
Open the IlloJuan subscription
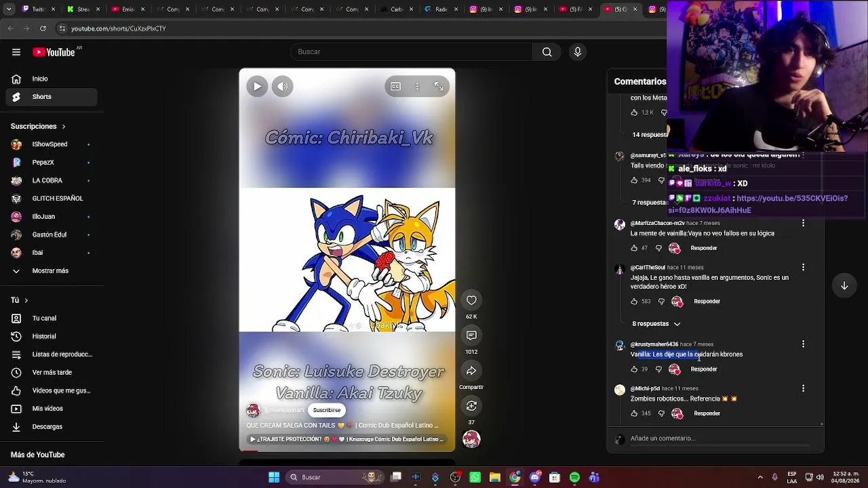tap(52, 217)
